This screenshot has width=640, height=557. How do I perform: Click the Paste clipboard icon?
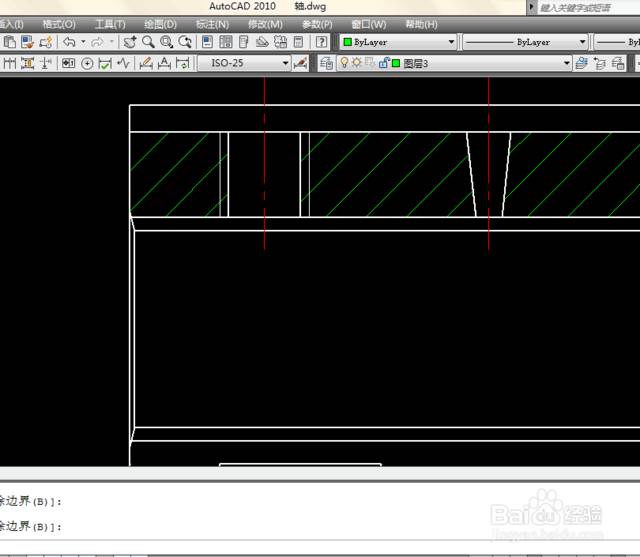(x=9, y=42)
